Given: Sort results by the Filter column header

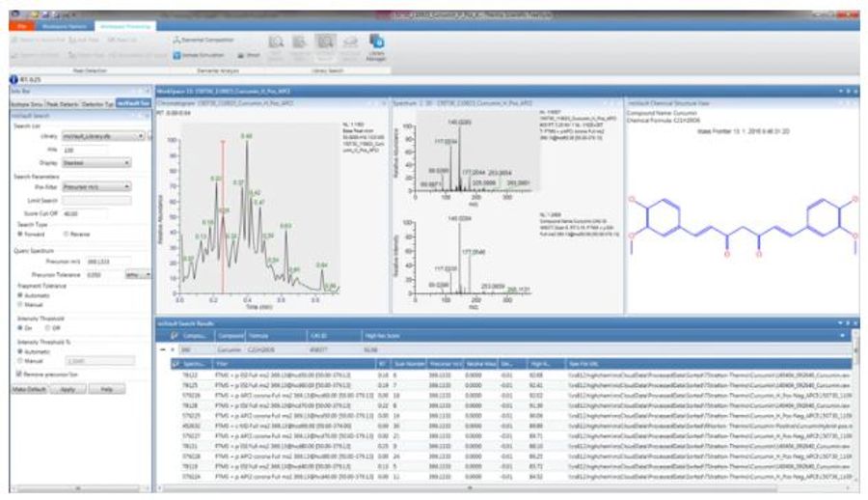Looking at the screenshot, I should click(294, 364).
